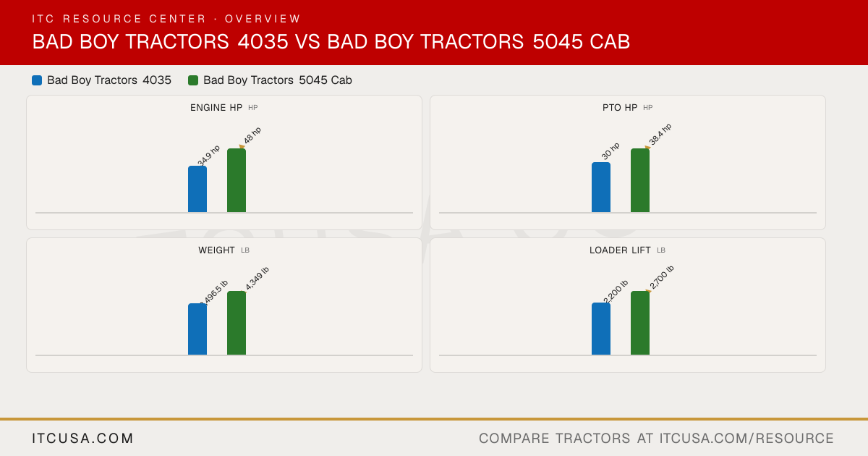Click the ITC Resource Center Overview header text
Viewport: 868px width, 456px height.
pos(166,19)
